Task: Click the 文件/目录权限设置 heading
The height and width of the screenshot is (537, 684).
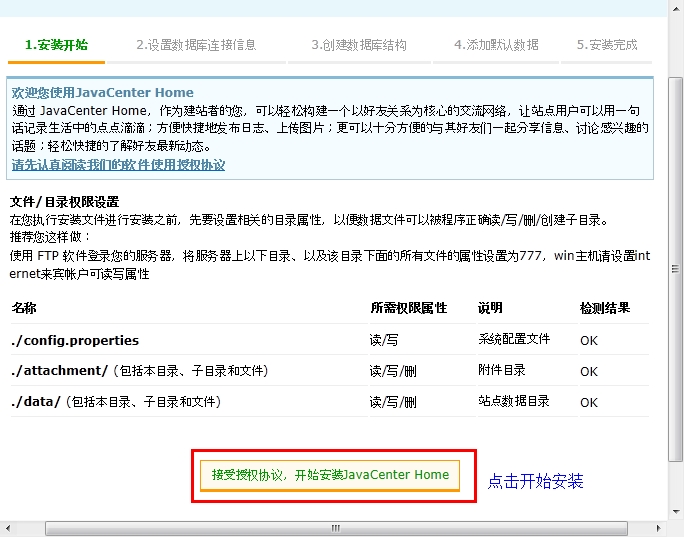Action: point(65,202)
